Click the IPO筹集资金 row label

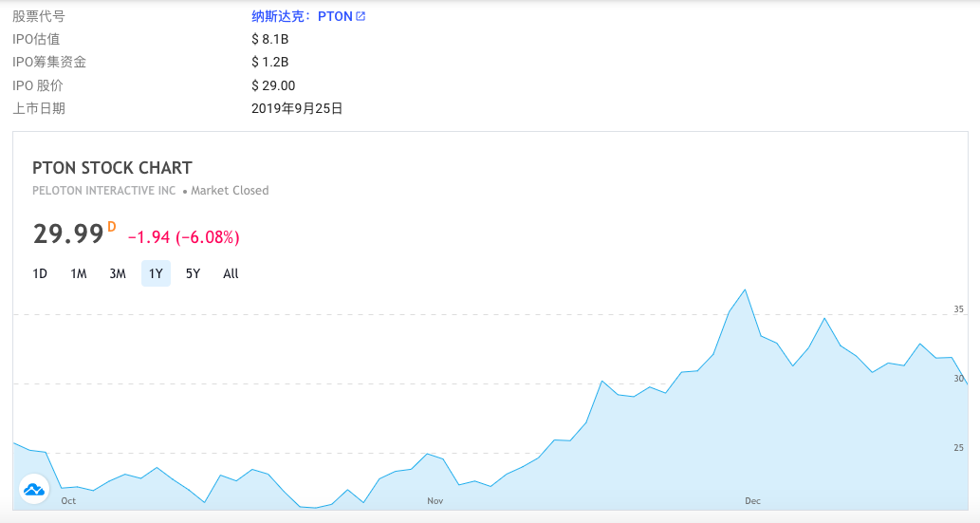tap(49, 62)
